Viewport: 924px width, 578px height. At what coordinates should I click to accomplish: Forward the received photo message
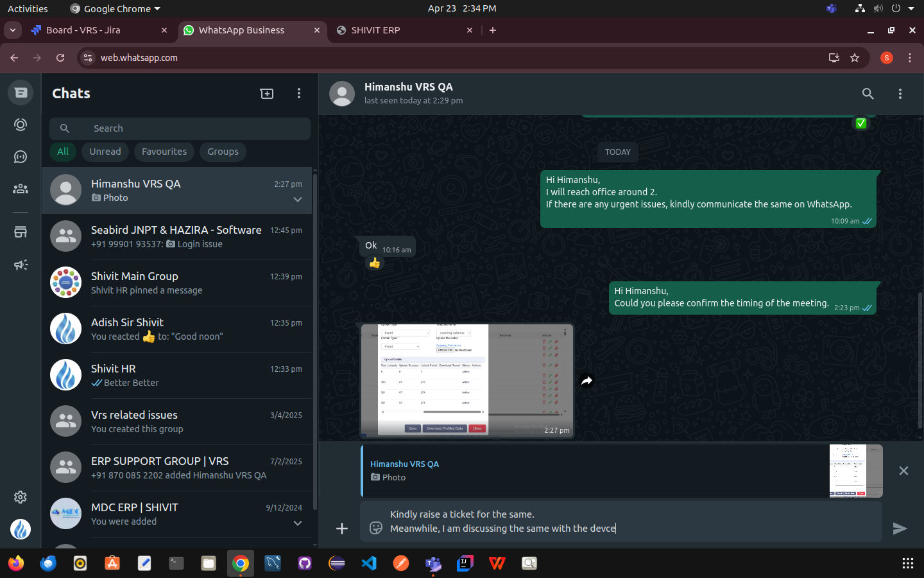click(586, 381)
